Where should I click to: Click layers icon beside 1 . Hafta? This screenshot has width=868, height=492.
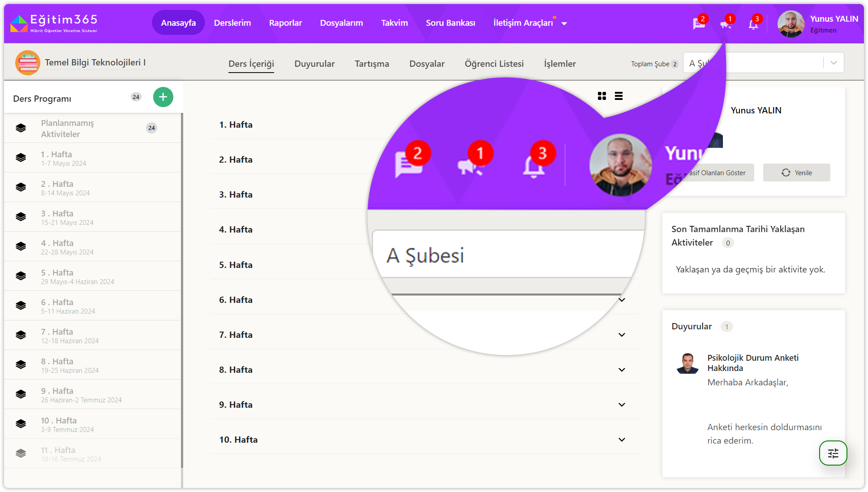[x=21, y=158]
